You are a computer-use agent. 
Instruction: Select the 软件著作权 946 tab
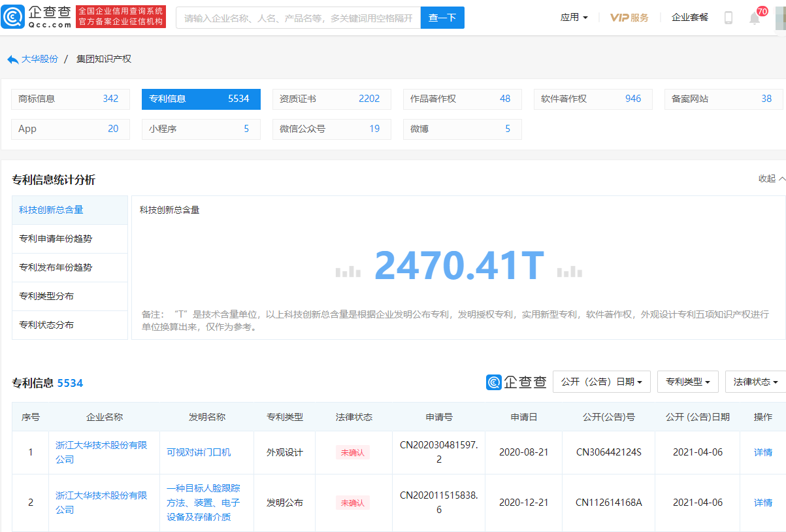pos(593,99)
